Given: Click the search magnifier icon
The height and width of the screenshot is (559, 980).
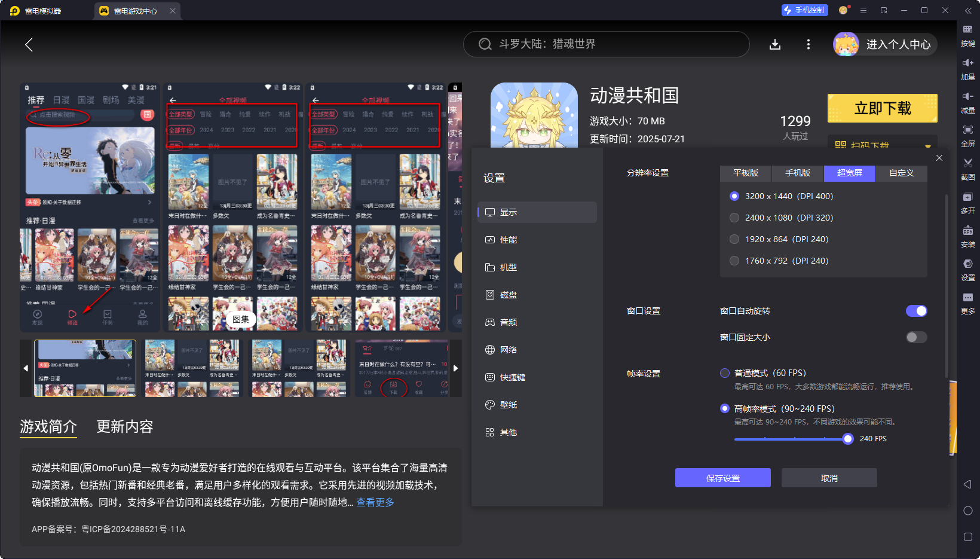Looking at the screenshot, I should point(485,44).
